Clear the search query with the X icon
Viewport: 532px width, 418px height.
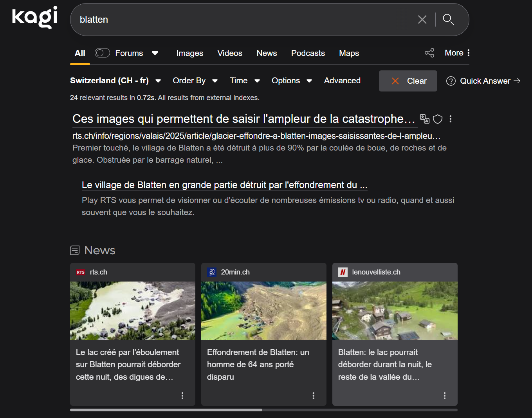coord(422,20)
